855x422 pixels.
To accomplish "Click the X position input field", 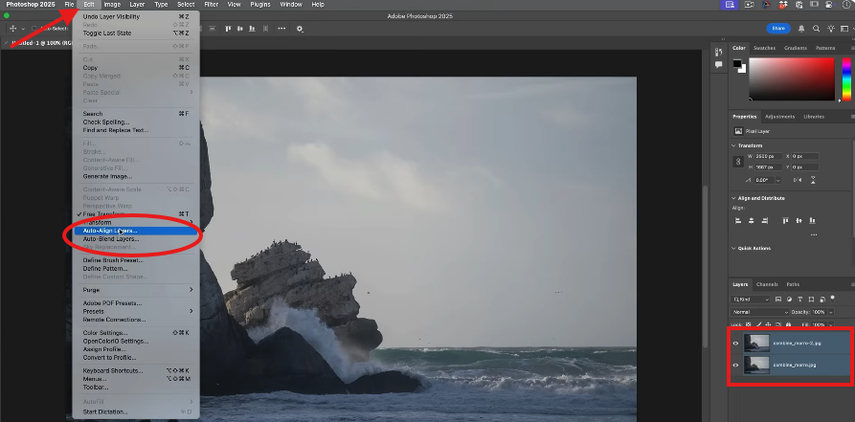I will point(805,156).
